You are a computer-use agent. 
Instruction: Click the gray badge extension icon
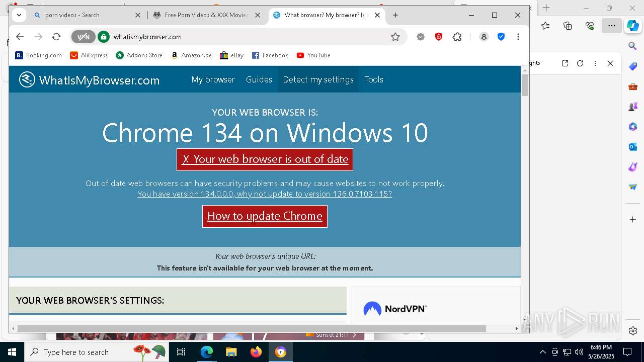click(x=421, y=37)
